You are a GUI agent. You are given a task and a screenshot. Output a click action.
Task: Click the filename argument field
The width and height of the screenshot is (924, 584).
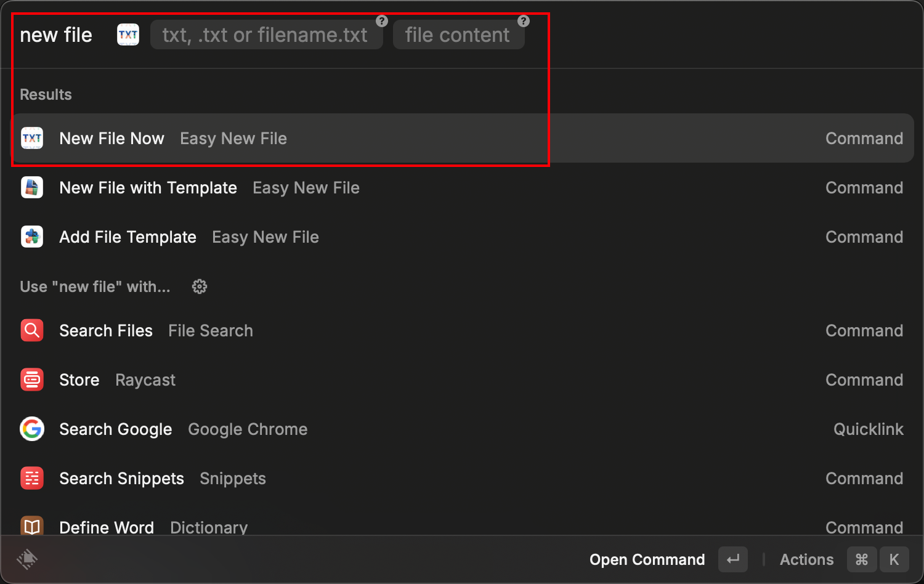(266, 34)
